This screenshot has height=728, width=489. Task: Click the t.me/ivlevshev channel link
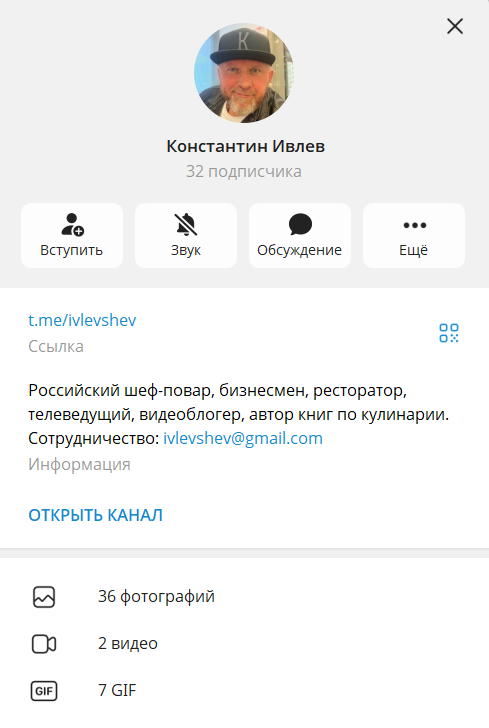click(x=82, y=320)
